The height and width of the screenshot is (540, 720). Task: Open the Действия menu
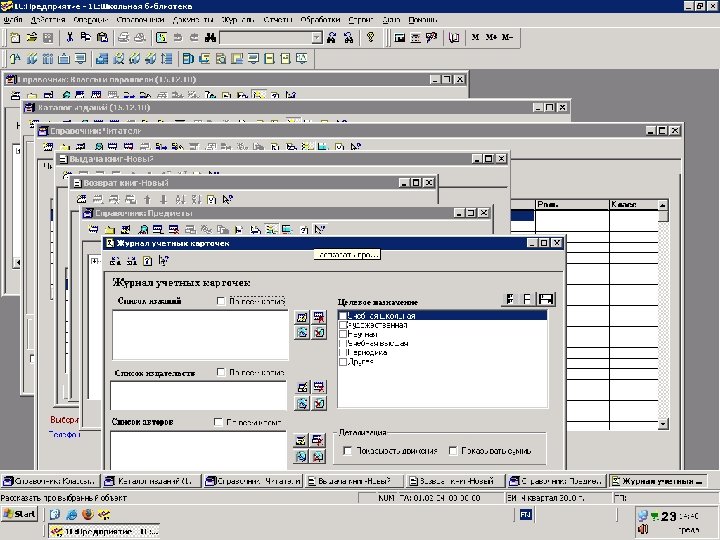(48, 20)
